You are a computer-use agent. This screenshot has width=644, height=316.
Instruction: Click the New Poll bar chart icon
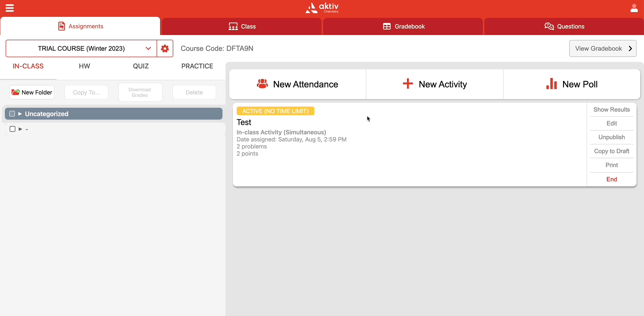click(551, 84)
